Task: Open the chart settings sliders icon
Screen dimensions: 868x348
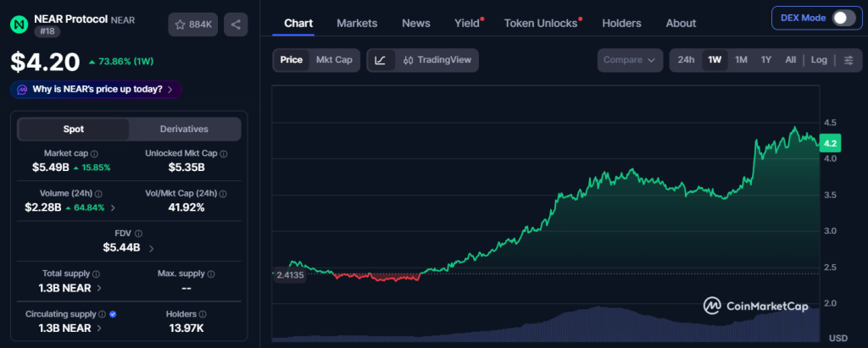Action: [849, 60]
